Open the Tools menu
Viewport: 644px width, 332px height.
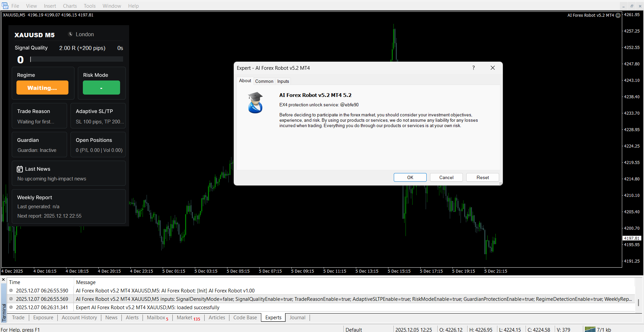tap(90, 6)
